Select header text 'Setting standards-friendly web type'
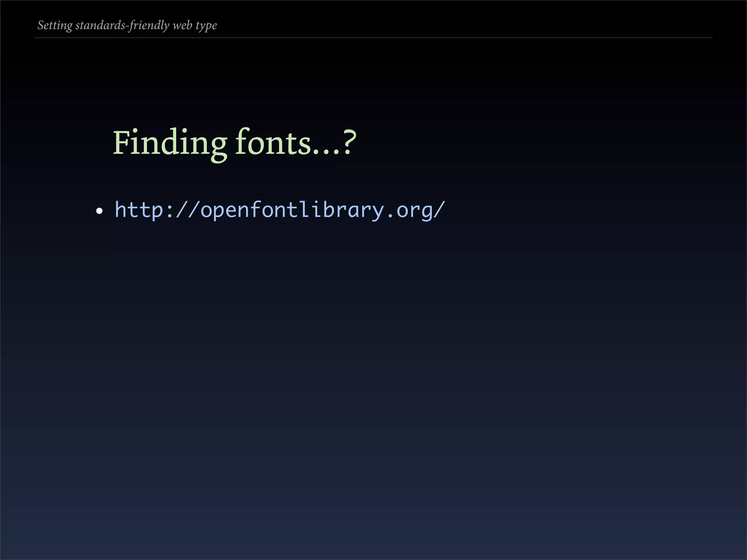 point(127,26)
